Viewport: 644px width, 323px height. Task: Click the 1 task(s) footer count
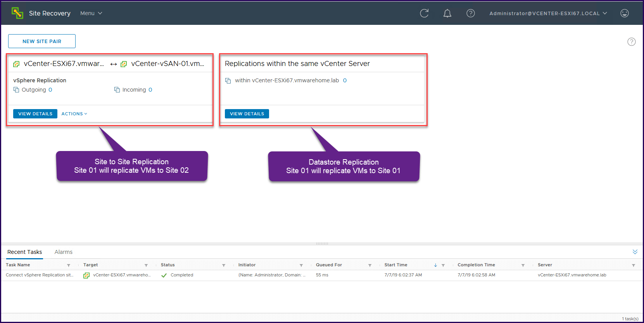pyautogui.click(x=630, y=319)
